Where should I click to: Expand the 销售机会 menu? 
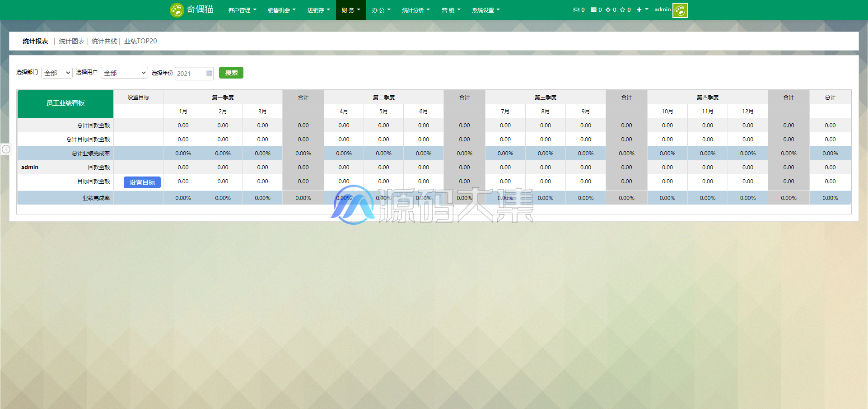pyautogui.click(x=282, y=10)
